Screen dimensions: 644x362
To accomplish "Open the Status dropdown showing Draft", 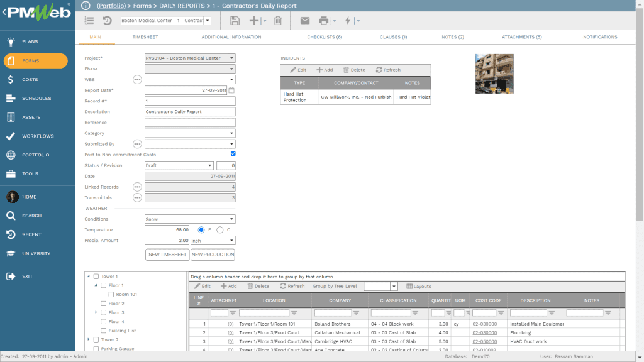I will pos(209,165).
